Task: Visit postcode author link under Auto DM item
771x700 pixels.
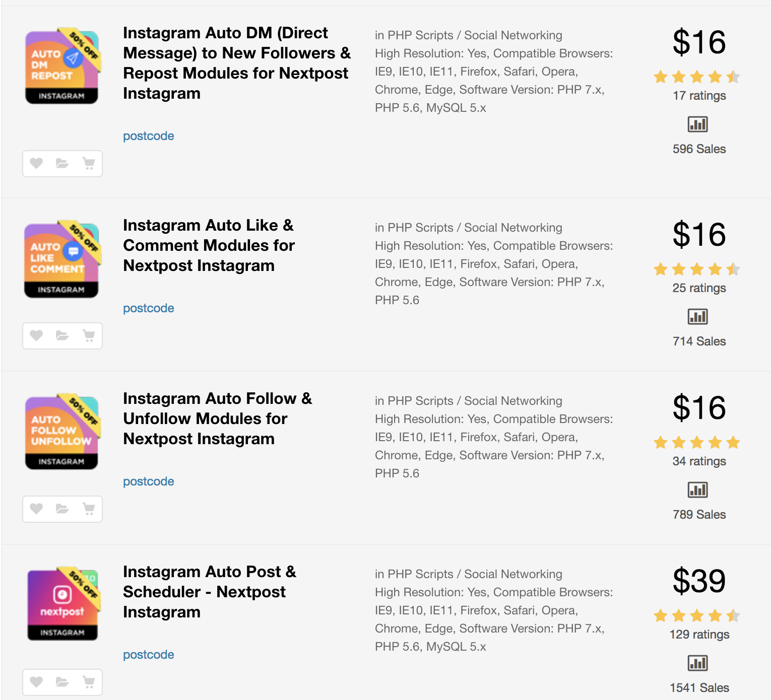Action: [149, 136]
